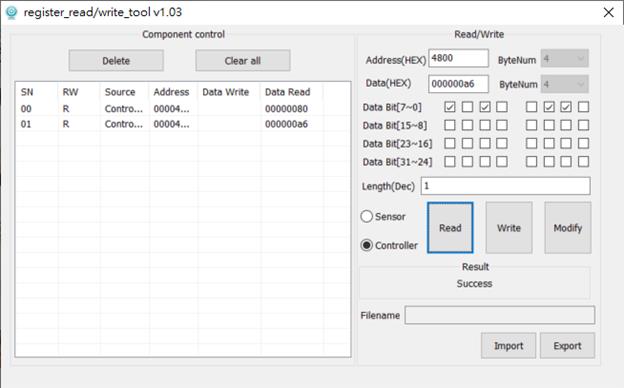
Task: Uncheck bit 1 in Data Bit[7~0]
Action: point(566,107)
